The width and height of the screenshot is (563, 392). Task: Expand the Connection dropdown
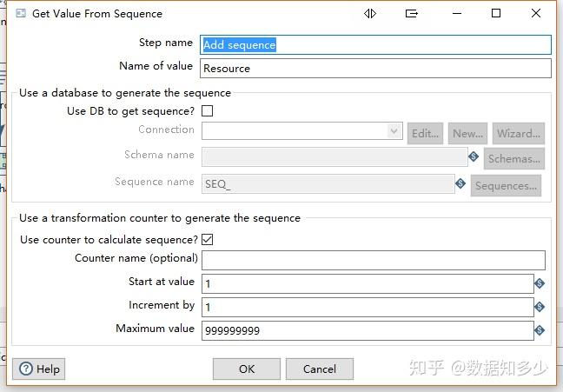click(394, 132)
